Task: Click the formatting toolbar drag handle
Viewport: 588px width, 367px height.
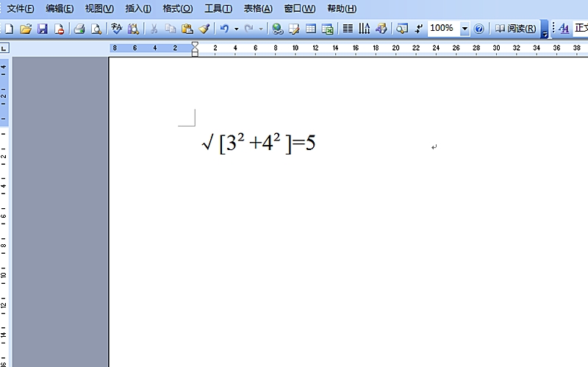Action: (x=553, y=29)
